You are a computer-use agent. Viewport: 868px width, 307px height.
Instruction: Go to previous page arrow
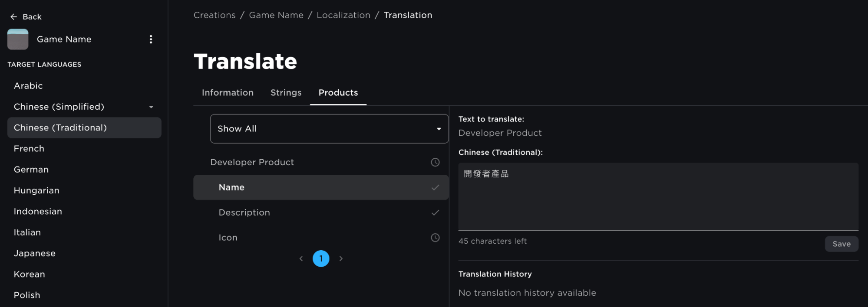point(301,259)
